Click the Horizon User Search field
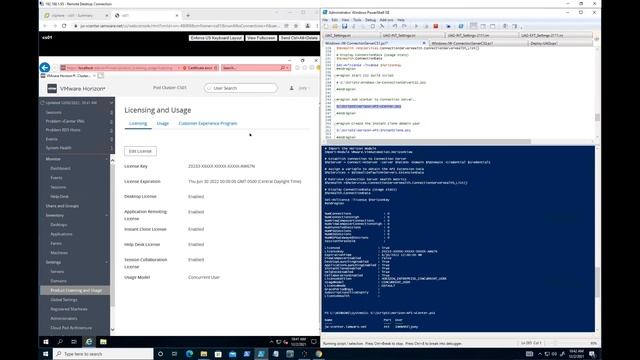 click(x=241, y=88)
